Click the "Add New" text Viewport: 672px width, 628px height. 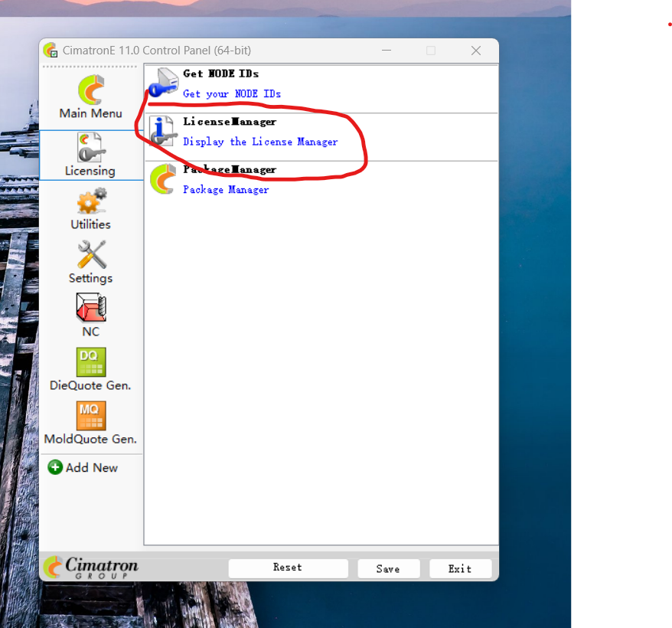coord(92,468)
